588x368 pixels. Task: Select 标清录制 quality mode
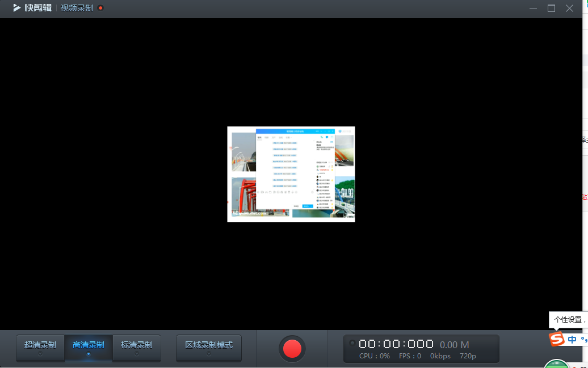pyautogui.click(x=136, y=348)
